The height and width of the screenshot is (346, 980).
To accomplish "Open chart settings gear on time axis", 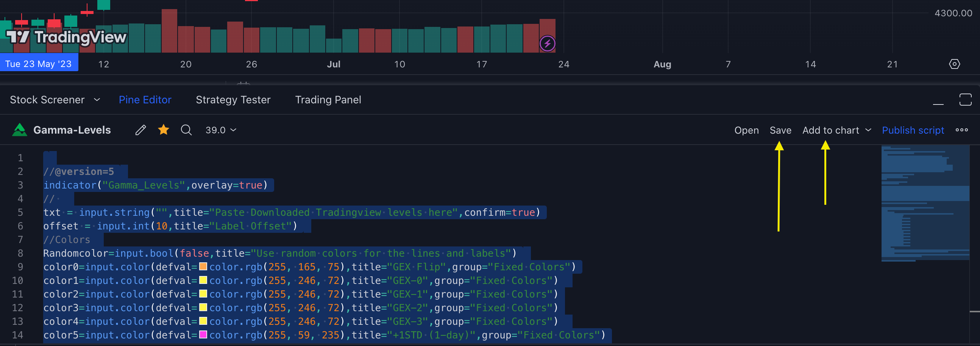I will 954,64.
